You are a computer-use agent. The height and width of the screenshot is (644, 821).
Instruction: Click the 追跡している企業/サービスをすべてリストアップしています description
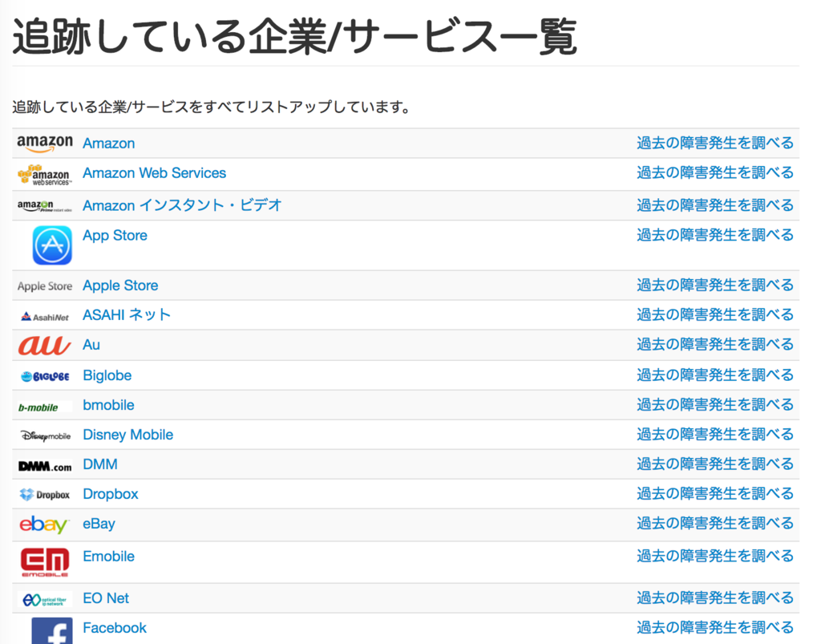coord(211,107)
